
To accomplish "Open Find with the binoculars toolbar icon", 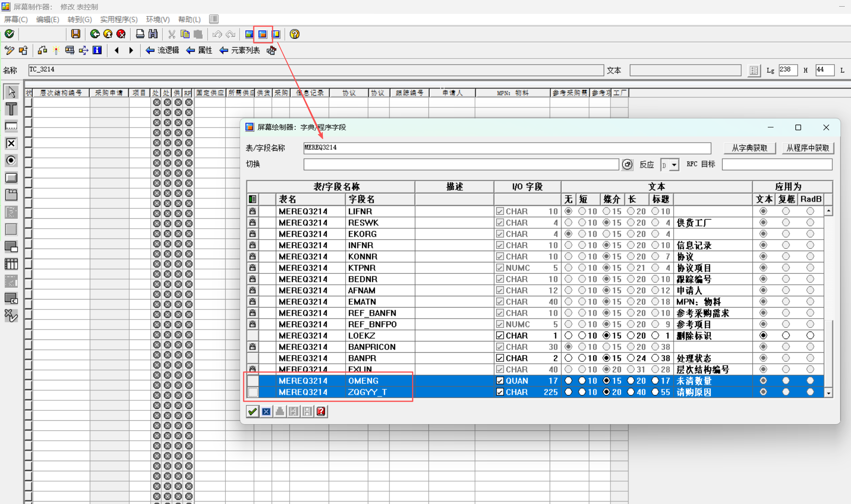I will pos(153,34).
